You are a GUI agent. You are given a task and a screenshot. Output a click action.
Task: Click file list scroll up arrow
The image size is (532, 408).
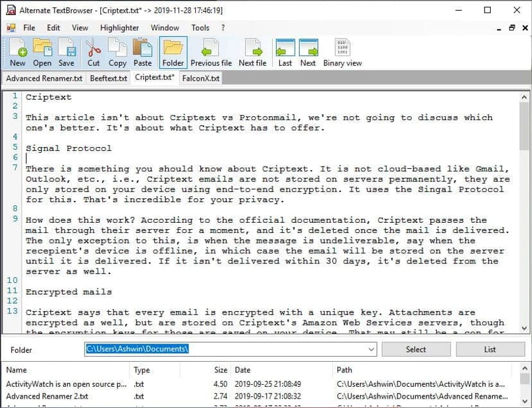(524, 369)
